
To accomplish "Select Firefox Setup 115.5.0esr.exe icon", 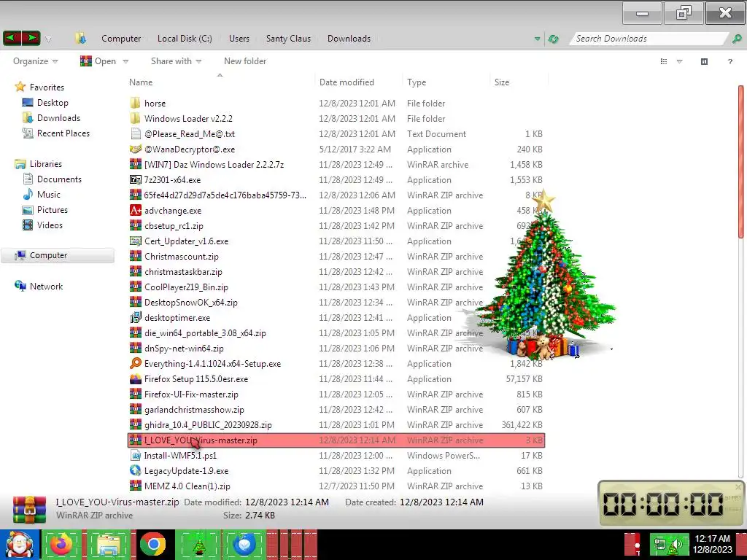I will (135, 378).
